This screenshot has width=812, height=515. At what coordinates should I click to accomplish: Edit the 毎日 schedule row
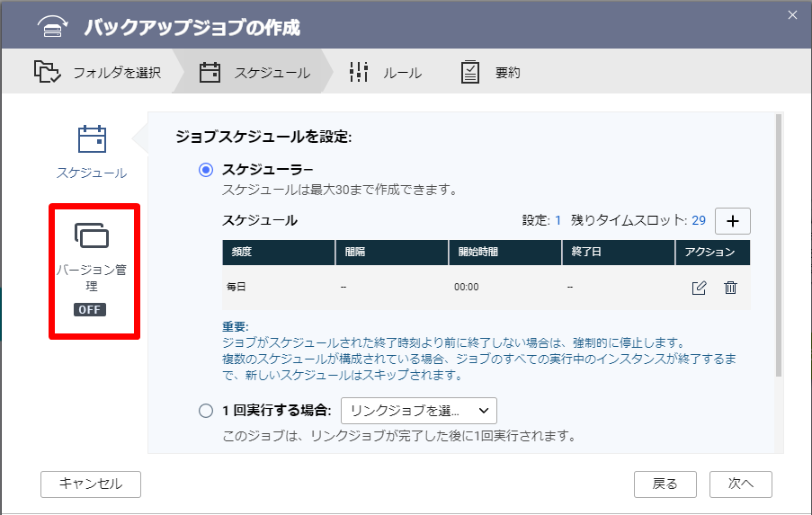(699, 288)
